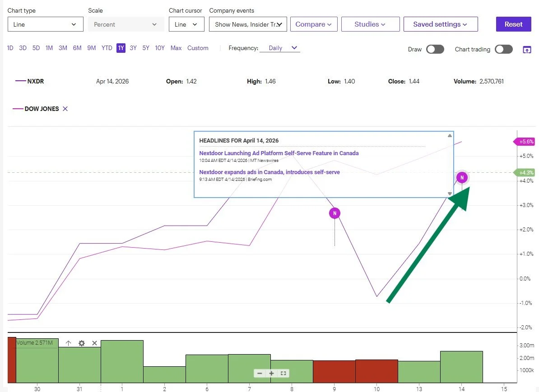Select the 6M time range
Image resolution: width=539 pixels, height=392 pixels.
(x=77, y=48)
